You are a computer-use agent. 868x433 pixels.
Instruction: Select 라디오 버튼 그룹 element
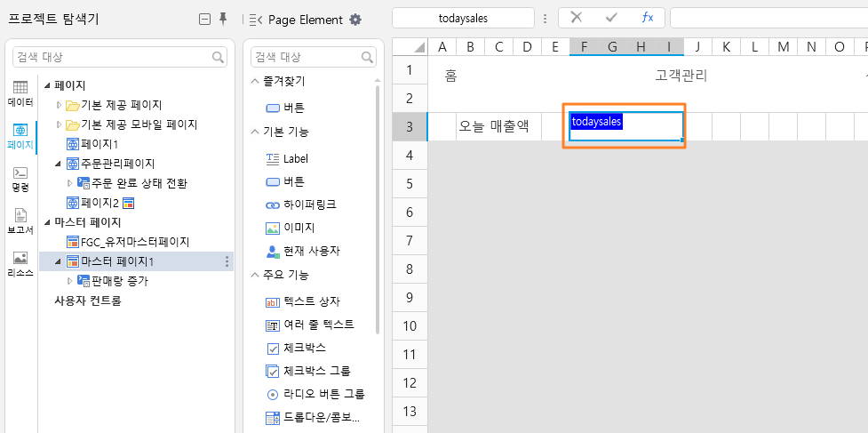315,394
